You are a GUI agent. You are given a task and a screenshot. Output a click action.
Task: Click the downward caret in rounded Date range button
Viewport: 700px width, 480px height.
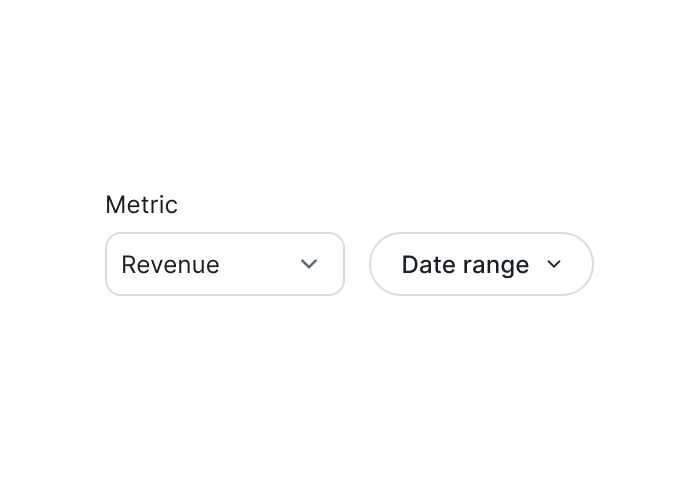tap(554, 264)
